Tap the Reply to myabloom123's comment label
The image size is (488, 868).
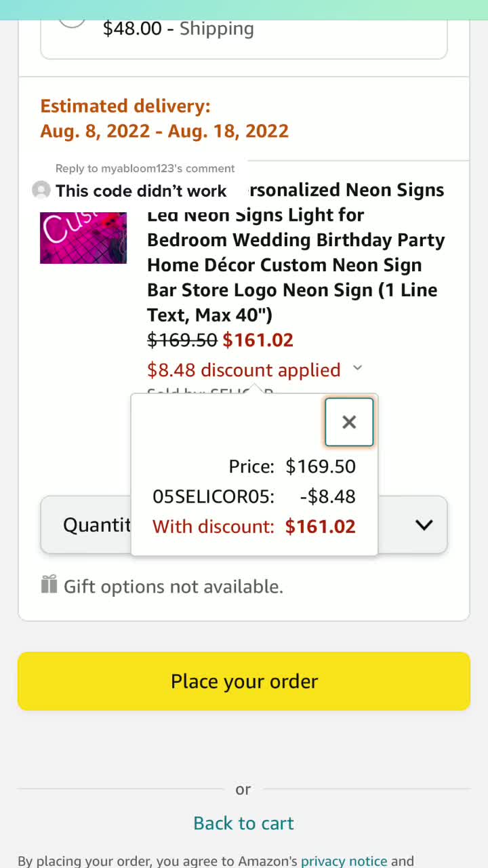coord(145,169)
